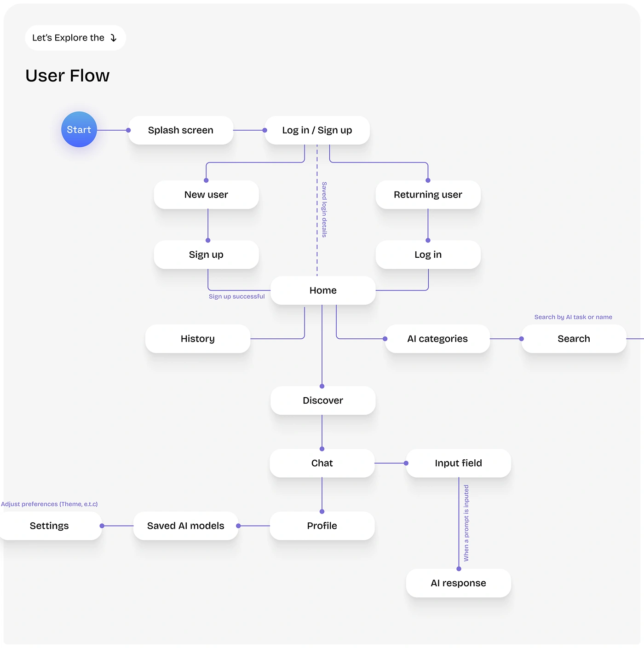Select the Splash screen node

coord(180,130)
